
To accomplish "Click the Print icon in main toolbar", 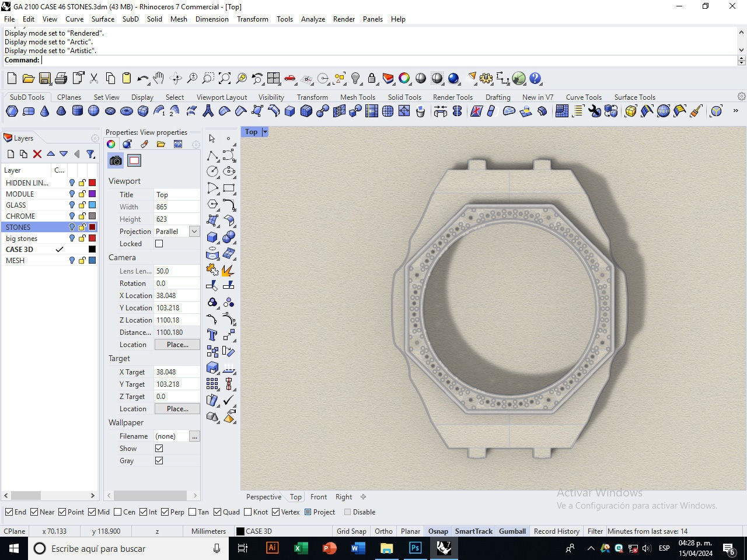I will [x=61, y=78].
